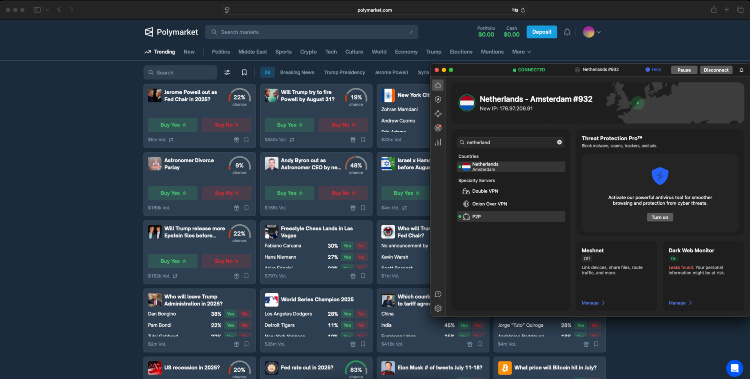Click Yes for Fabiano Caruana
The width and height of the screenshot is (750, 379).
point(347,245)
